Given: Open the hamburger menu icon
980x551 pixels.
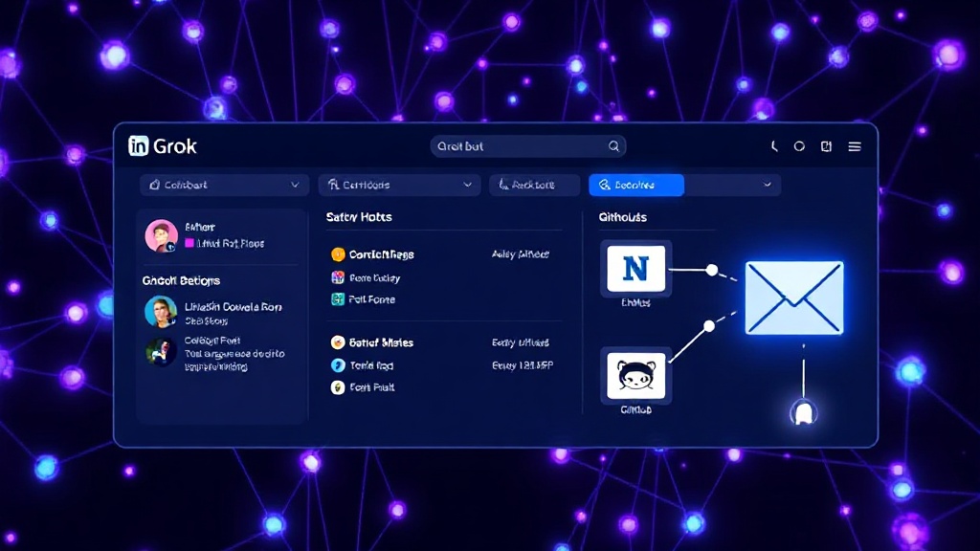Looking at the screenshot, I should [855, 146].
